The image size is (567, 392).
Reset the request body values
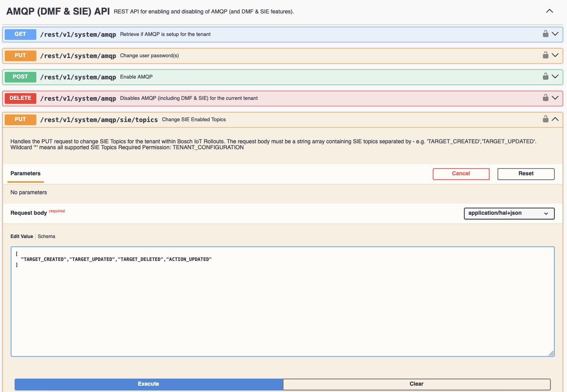526,174
